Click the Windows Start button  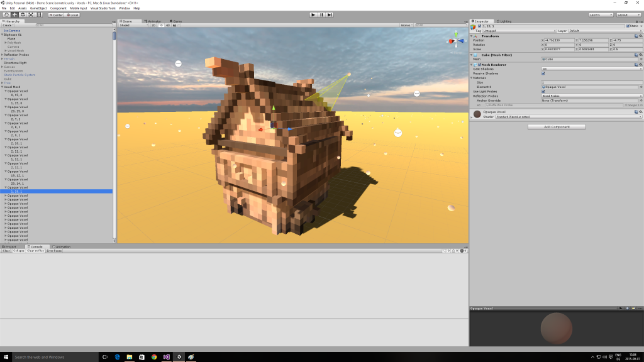(x=6, y=357)
